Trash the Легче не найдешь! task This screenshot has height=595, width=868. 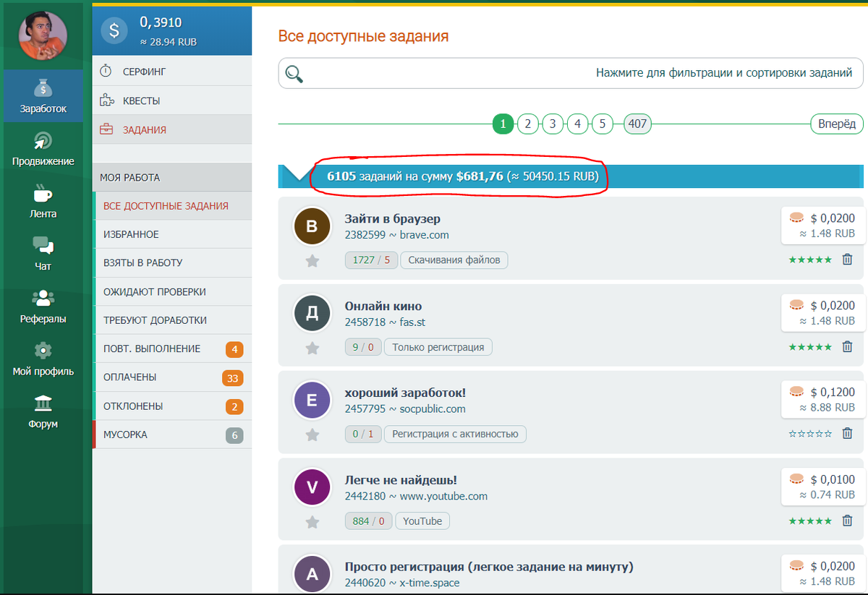[848, 520]
